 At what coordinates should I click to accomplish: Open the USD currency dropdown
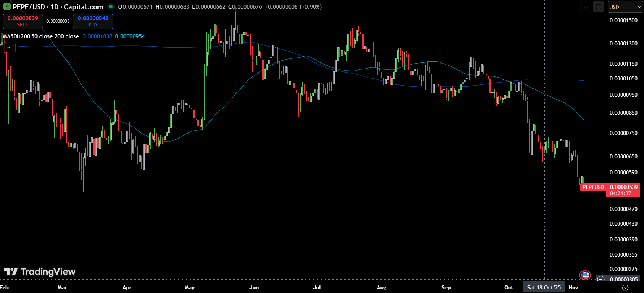point(625,7)
